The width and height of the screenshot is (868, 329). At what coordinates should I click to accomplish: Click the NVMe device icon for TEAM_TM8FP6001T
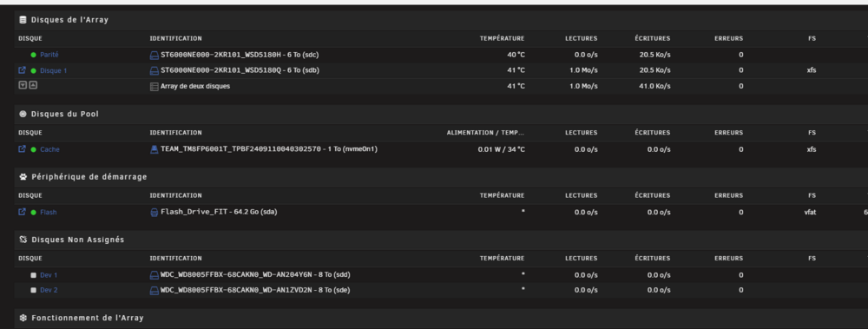tap(155, 149)
